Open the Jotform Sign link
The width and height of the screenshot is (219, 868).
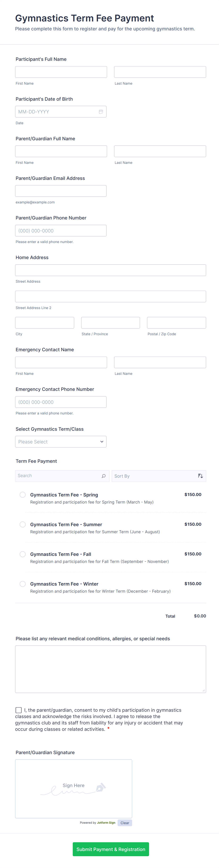point(106,823)
